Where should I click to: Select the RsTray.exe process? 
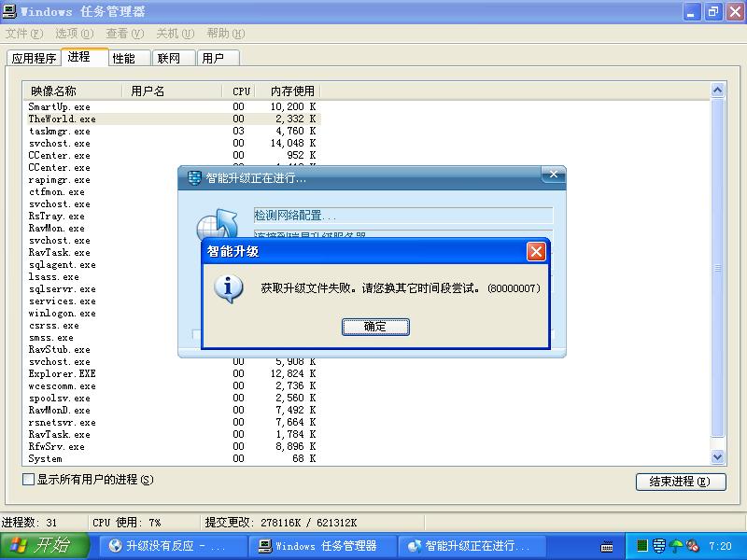(56, 216)
